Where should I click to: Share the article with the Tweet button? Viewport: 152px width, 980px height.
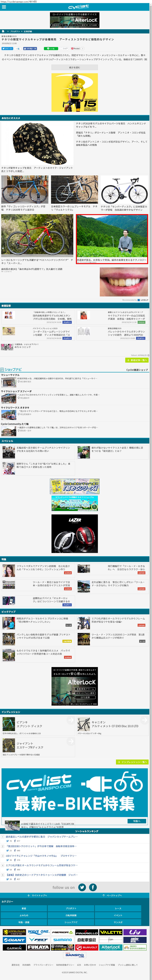pyautogui.click(x=7, y=49)
